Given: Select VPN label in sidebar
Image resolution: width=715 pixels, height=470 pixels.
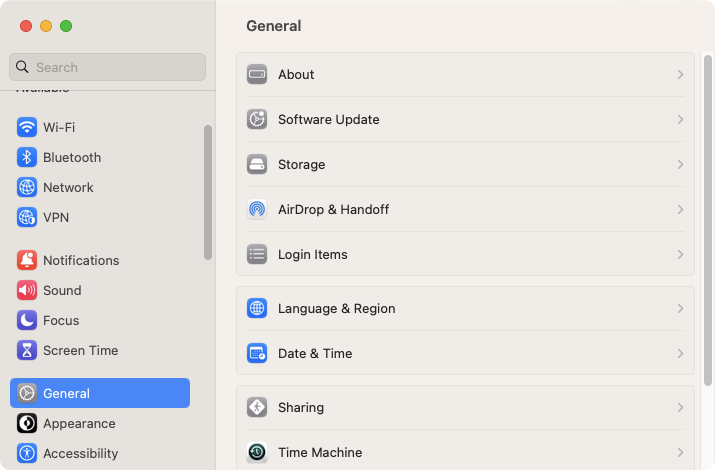Looking at the screenshot, I should click(x=56, y=217).
